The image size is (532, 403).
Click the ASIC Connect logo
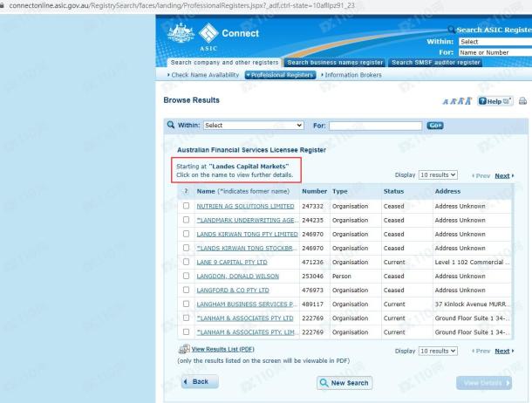(x=228, y=37)
